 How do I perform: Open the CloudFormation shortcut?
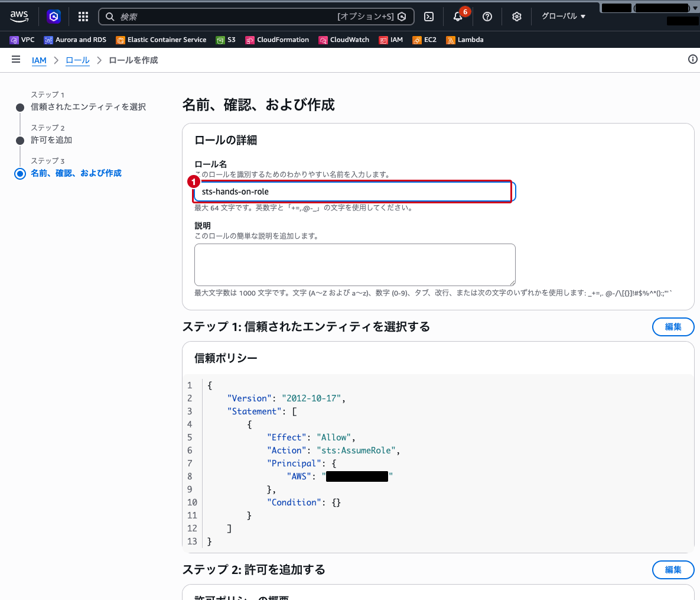click(x=277, y=40)
